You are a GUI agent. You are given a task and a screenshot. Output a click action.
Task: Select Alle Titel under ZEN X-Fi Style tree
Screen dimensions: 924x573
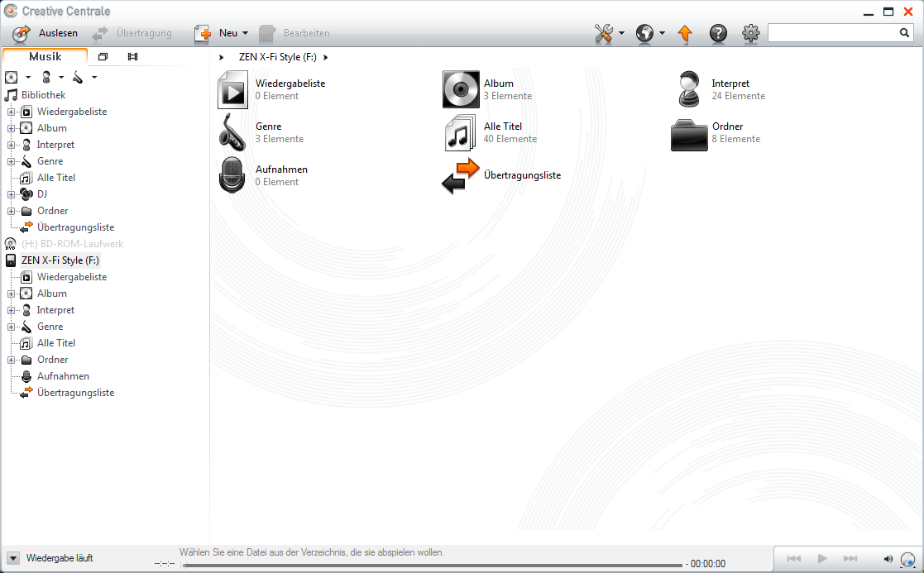coord(56,343)
